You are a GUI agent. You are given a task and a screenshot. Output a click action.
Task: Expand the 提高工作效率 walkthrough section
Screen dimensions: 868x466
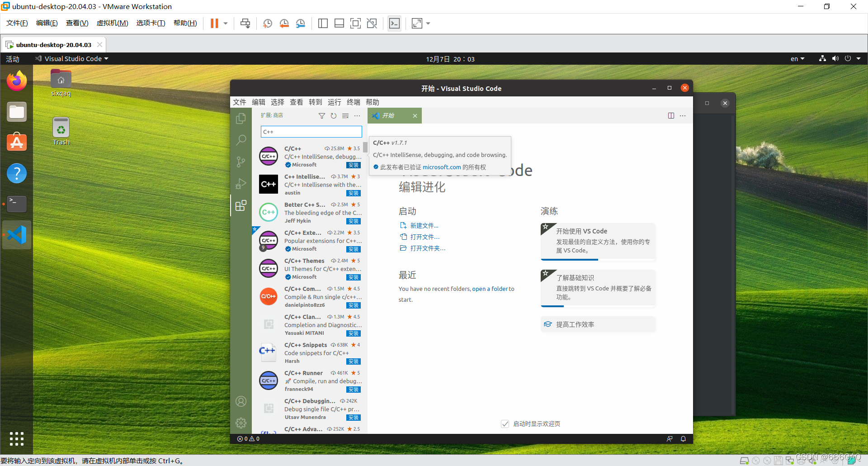[x=598, y=324]
